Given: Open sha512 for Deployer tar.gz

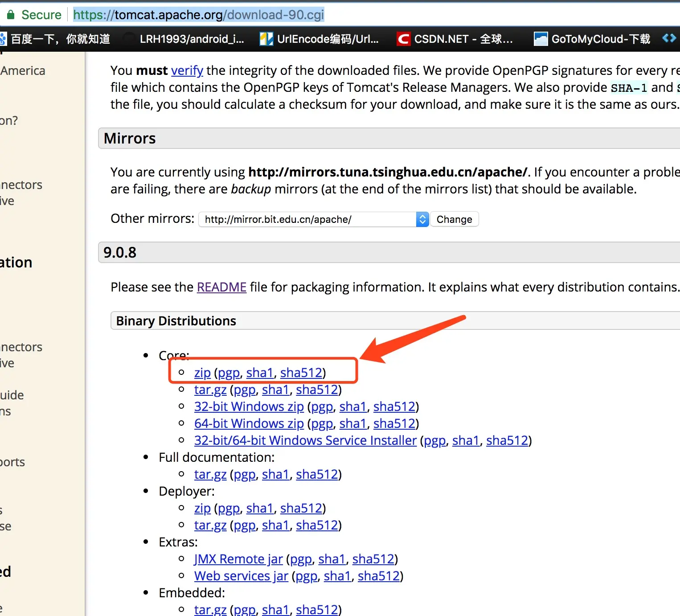Looking at the screenshot, I should (317, 525).
